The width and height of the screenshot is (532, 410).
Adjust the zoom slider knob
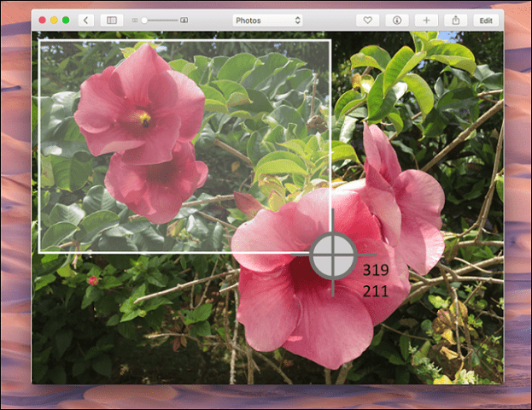point(144,20)
